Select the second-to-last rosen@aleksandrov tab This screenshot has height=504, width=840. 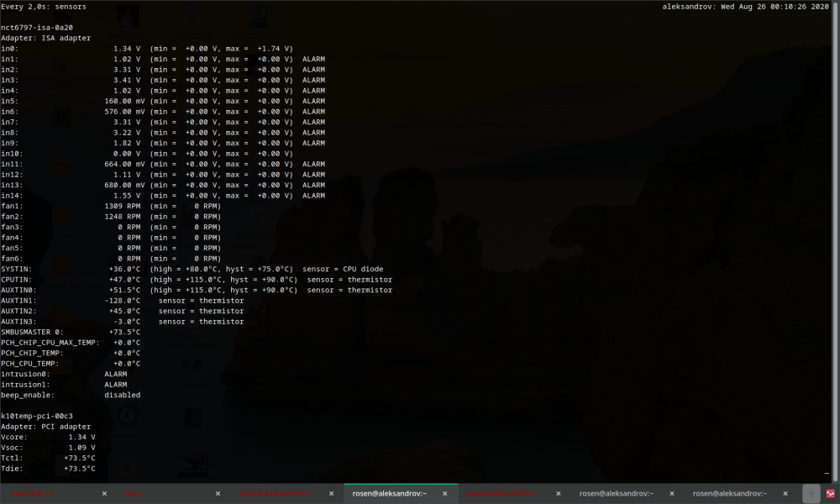pyautogui.click(x=616, y=494)
